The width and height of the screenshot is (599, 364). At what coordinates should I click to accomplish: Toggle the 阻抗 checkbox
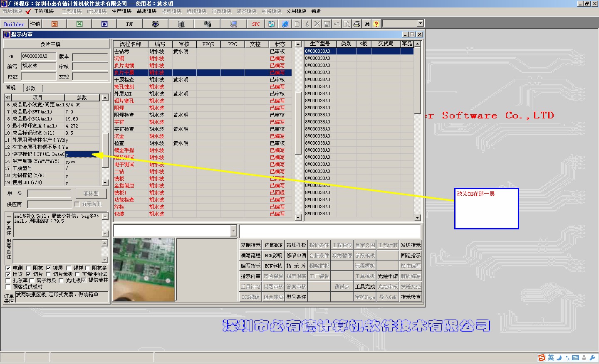pos(28,268)
